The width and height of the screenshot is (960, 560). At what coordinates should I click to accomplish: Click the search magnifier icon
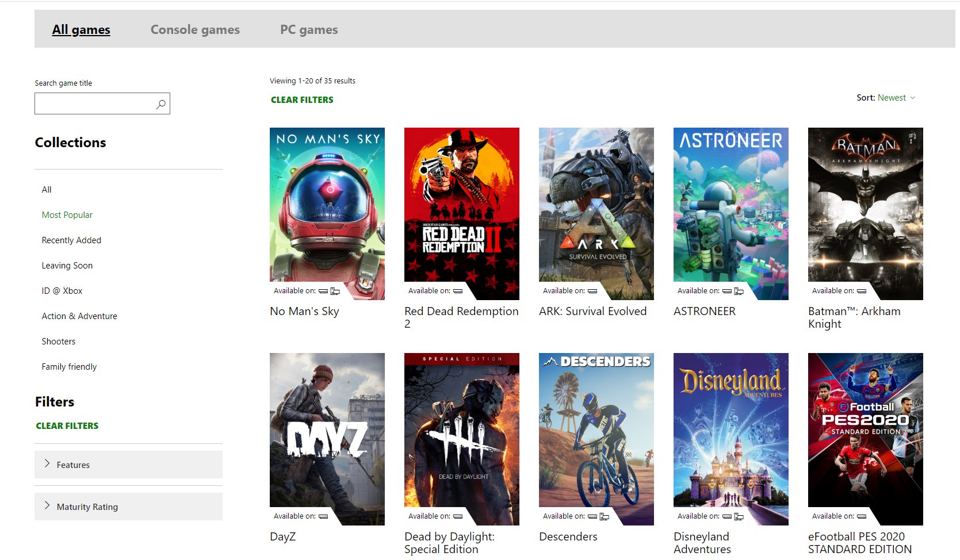point(160,104)
